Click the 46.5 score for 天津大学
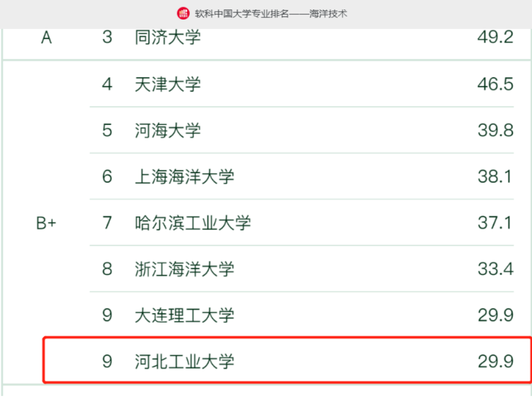Image resolution: width=532 pixels, height=404 pixels. click(495, 84)
